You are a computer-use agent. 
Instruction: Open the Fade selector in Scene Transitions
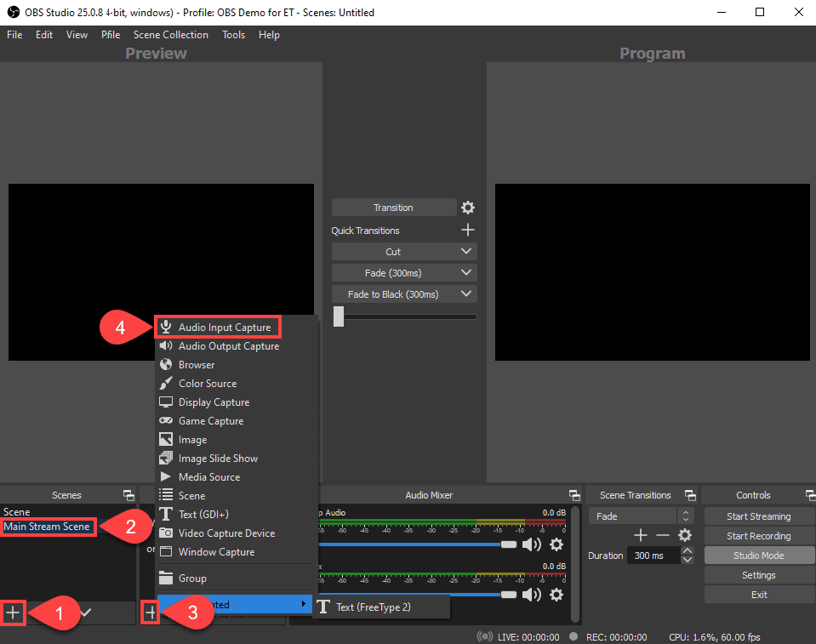click(634, 516)
